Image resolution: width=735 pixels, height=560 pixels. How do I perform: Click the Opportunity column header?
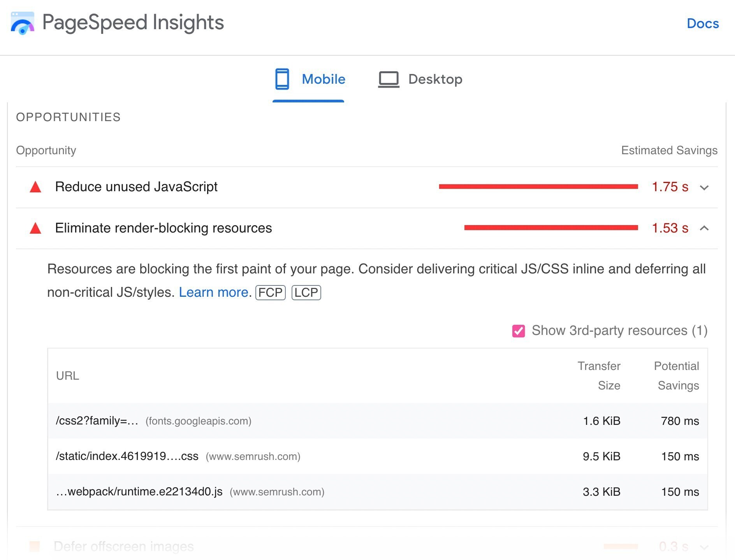point(46,150)
